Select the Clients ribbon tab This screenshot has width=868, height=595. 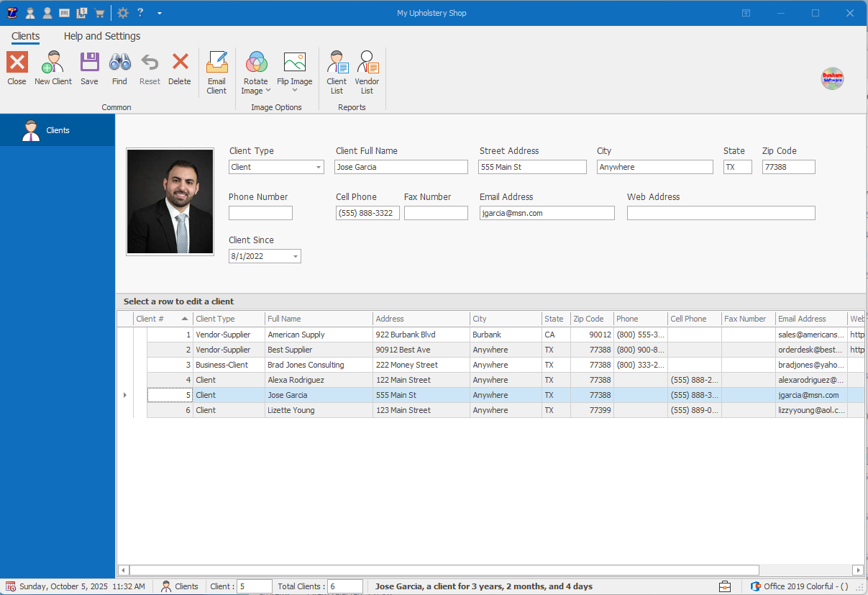[26, 36]
